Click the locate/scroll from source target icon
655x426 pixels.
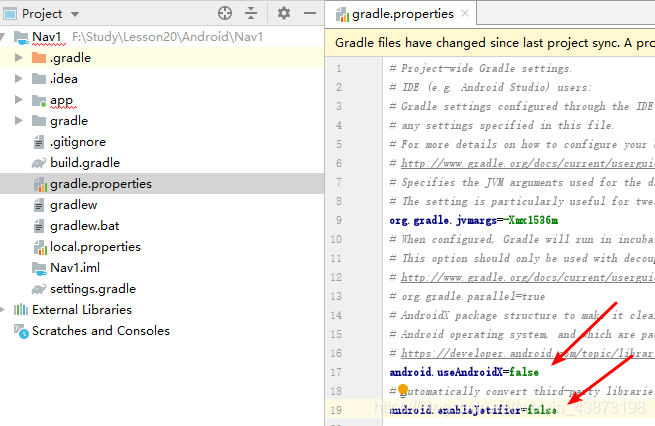pos(225,13)
